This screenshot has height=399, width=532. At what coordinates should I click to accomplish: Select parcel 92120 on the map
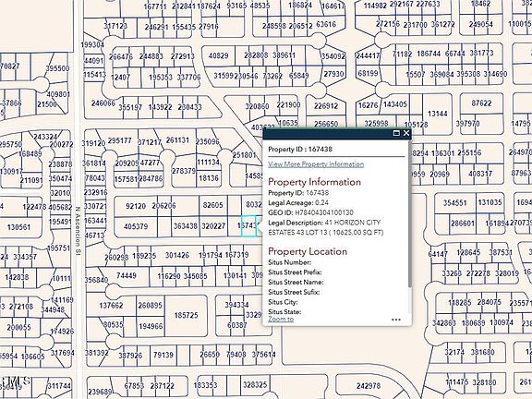coord(136,206)
